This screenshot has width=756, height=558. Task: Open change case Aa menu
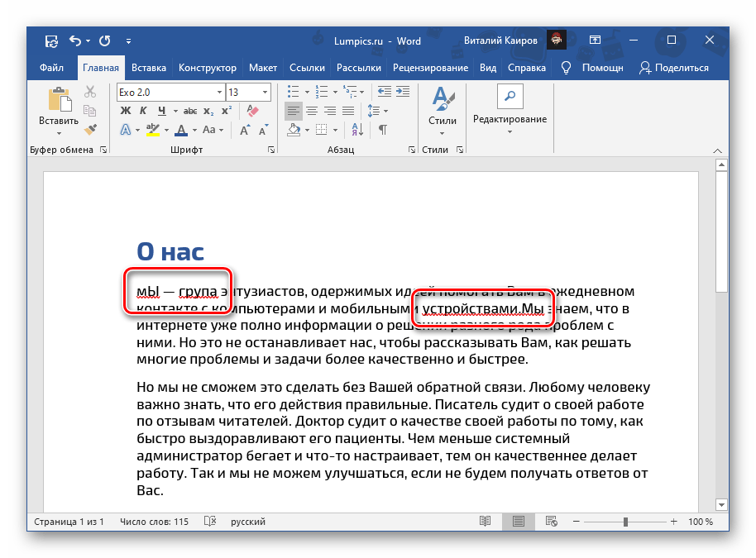tap(213, 130)
